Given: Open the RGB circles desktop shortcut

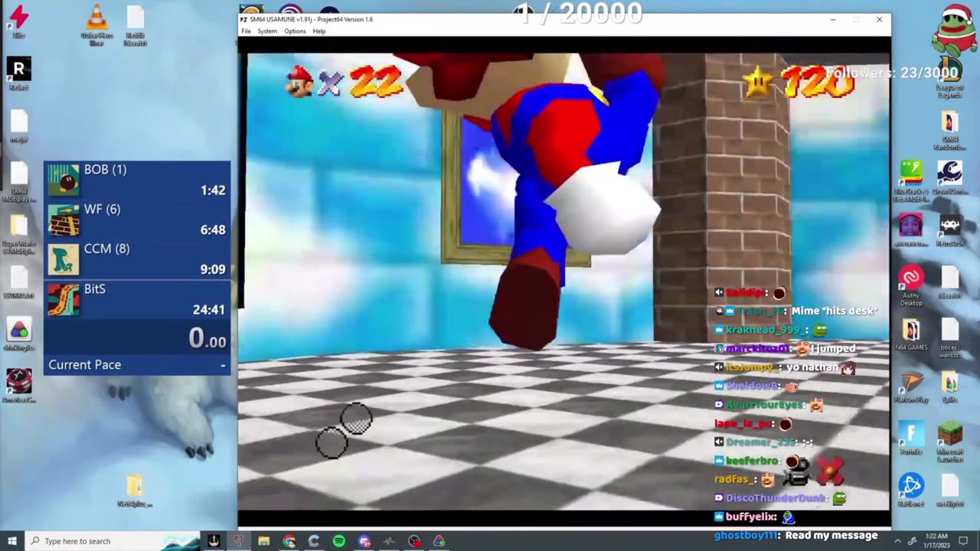Looking at the screenshot, I should 19,334.
